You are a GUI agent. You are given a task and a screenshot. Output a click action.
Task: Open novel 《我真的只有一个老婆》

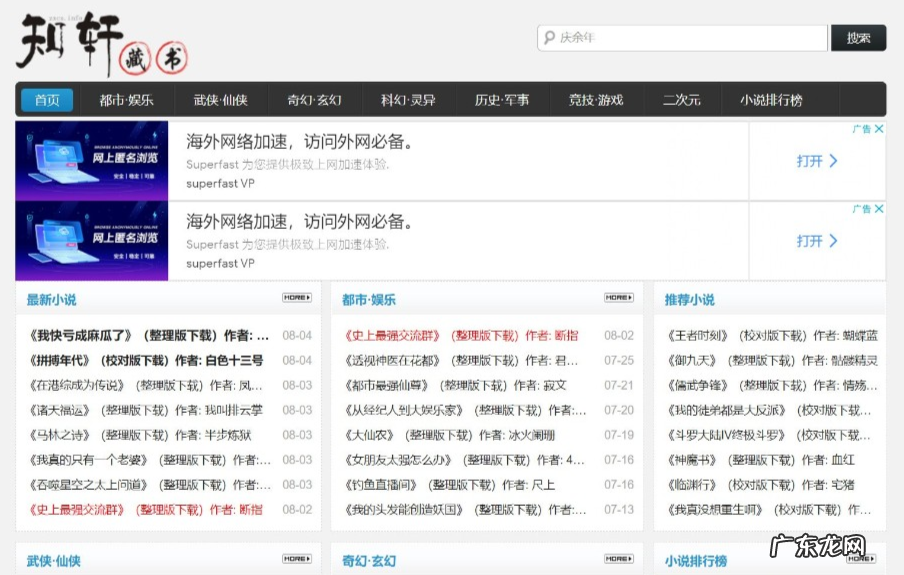click(x=149, y=460)
